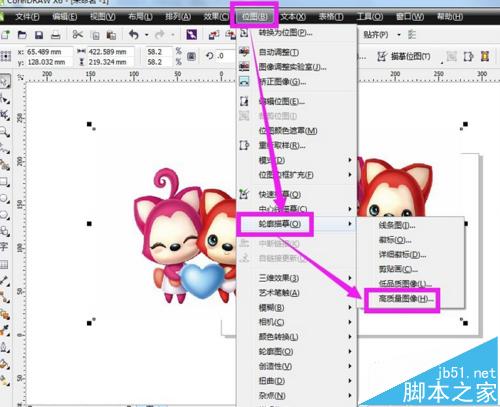
Task: Click the object origin grid icon
Action: pos(6,56)
